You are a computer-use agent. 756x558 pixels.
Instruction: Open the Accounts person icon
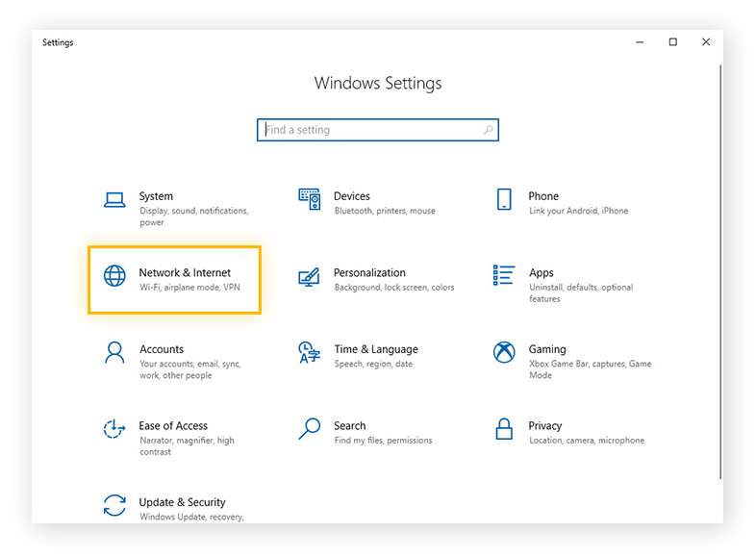click(x=114, y=353)
